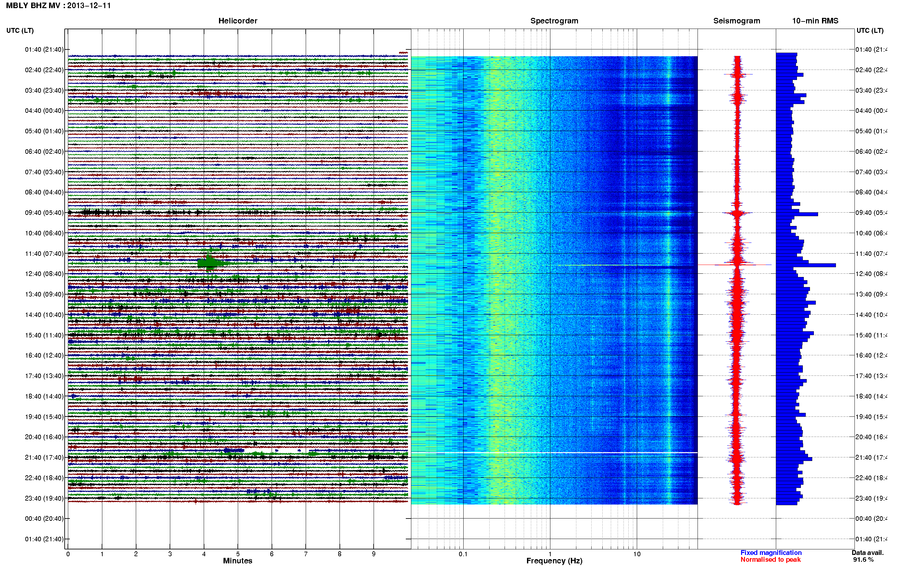Click the left 'UTC (LT)' axis label
The width and height of the screenshot is (924, 578).
[x=20, y=31]
